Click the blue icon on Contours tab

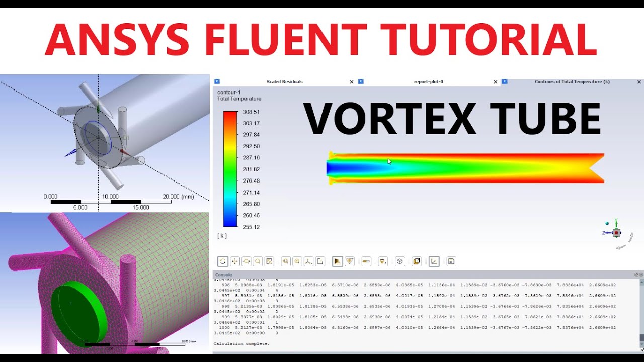pyautogui.click(x=505, y=81)
